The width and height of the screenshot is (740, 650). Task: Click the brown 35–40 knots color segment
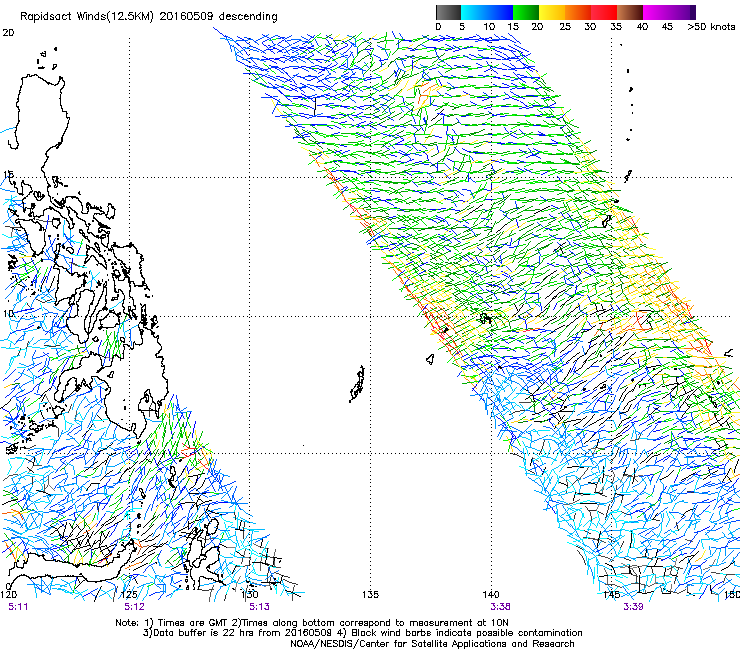630,12
